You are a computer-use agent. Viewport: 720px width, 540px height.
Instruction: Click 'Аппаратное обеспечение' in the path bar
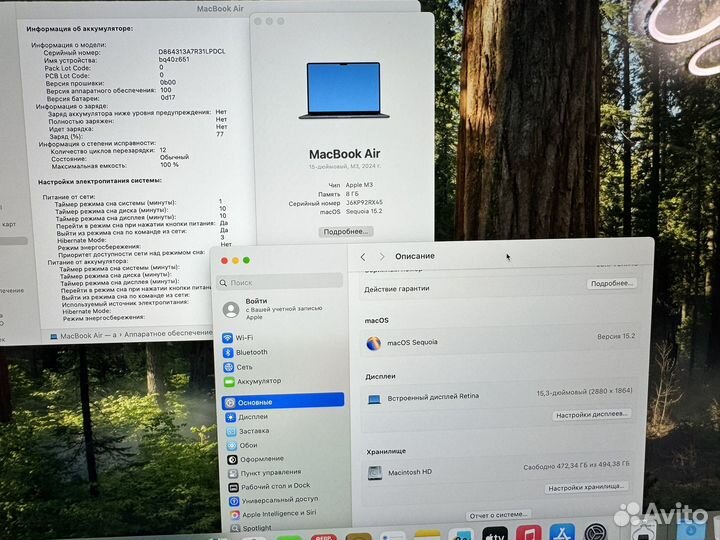[168, 333]
